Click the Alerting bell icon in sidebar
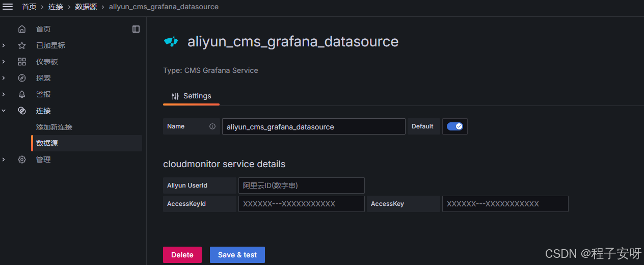The image size is (644, 265). coord(22,94)
